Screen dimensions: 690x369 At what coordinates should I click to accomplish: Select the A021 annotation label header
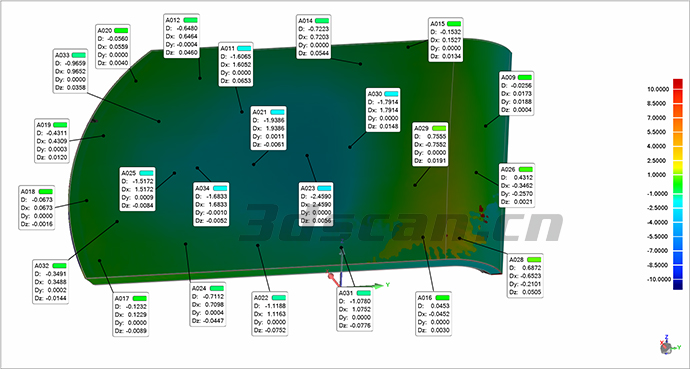click(268, 112)
